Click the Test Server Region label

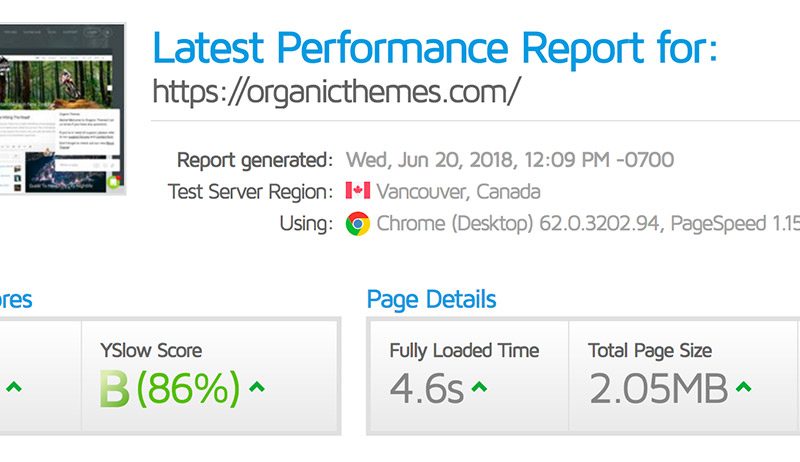tap(251, 192)
